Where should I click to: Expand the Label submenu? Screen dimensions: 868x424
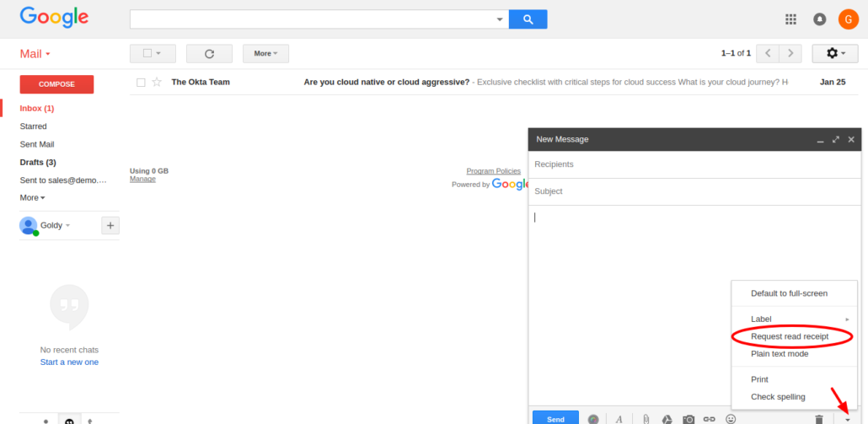(795, 319)
